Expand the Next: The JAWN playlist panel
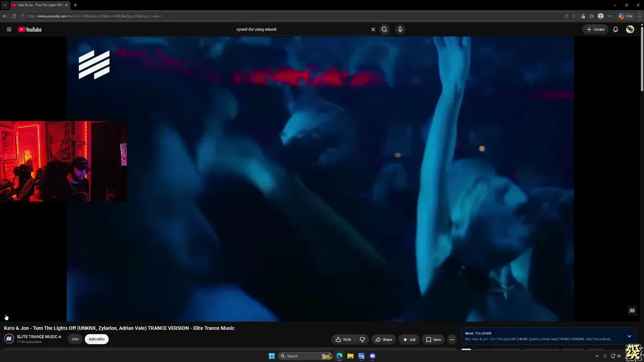The width and height of the screenshot is (644, 362). tap(629, 336)
